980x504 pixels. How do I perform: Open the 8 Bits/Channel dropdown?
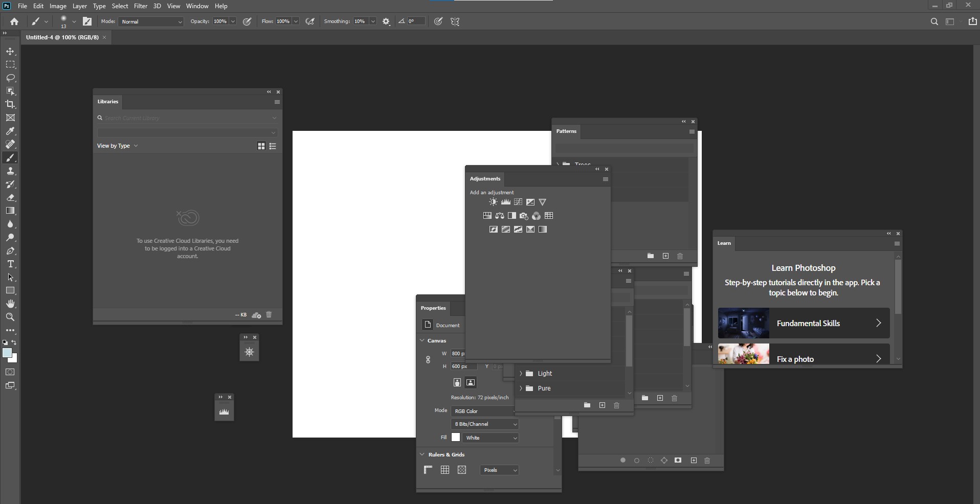[484, 424]
